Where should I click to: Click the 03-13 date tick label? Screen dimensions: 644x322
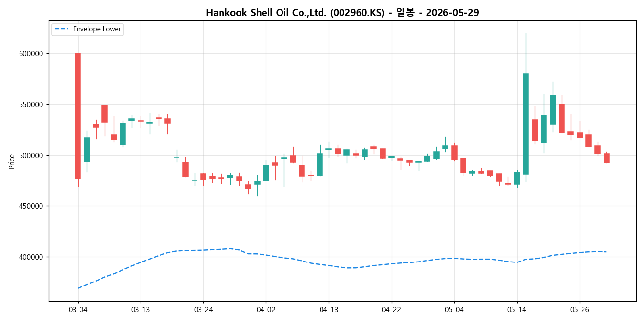[141, 309]
